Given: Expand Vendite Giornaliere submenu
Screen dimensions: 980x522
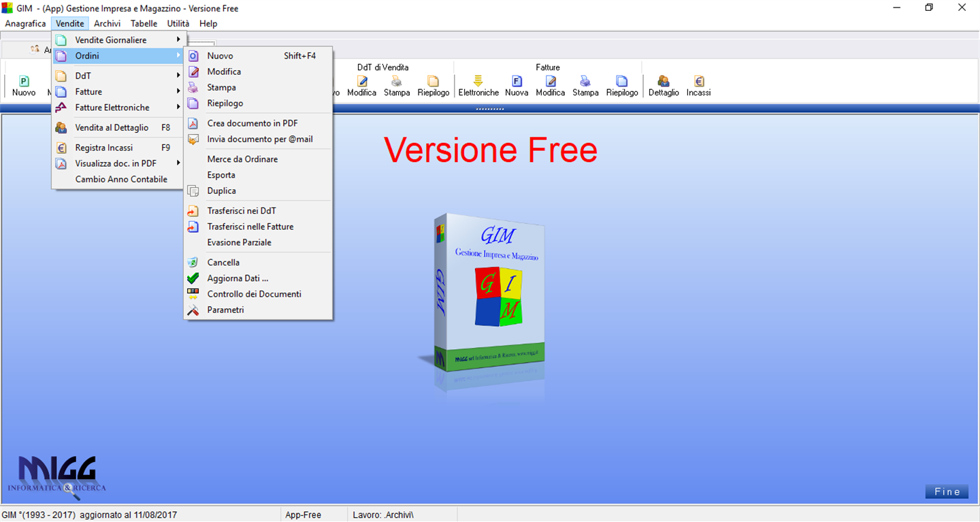Looking at the screenshot, I should [x=118, y=40].
